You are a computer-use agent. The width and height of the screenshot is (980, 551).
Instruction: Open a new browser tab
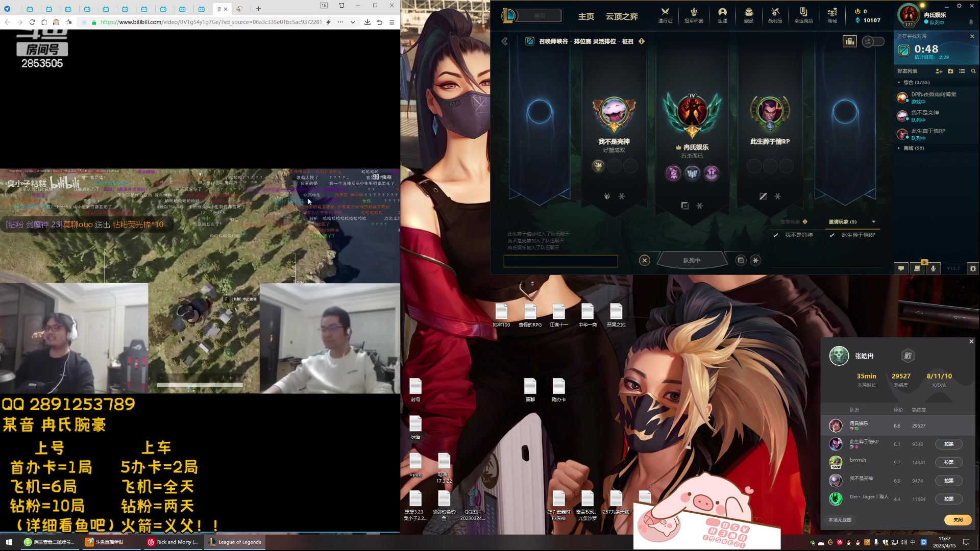pyautogui.click(x=258, y=9)
